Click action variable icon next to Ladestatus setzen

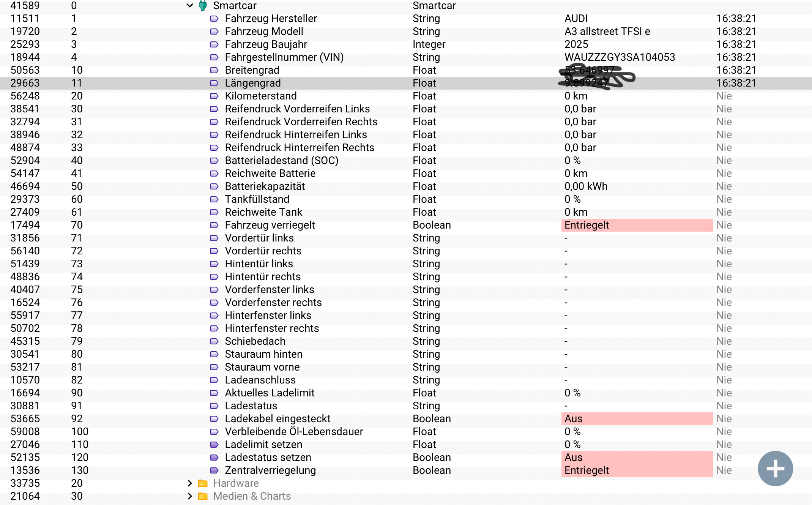(214, 458)
